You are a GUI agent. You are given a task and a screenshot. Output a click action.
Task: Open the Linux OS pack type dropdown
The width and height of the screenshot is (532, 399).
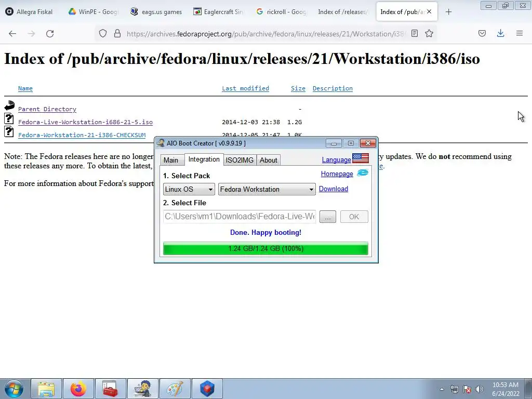point(189,189)
